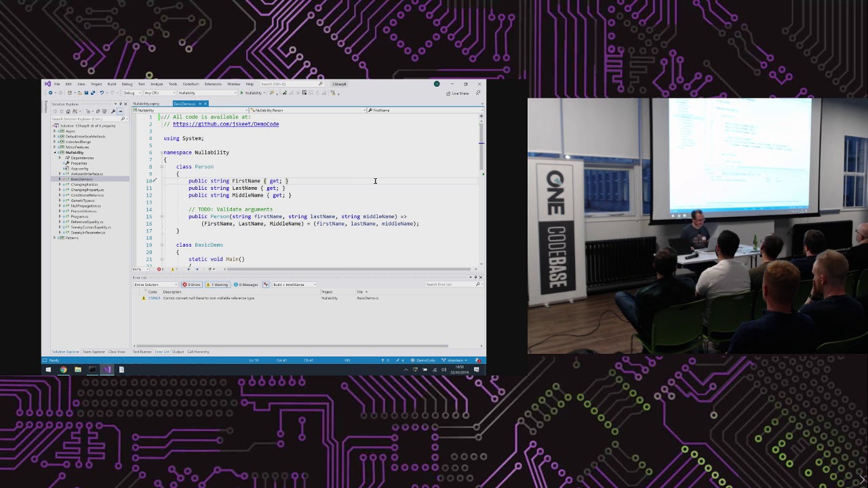The height and width of the screenshot is (488, 868).
Task: Click the CS8625 error code link
Action: click(x=154, y=298)
